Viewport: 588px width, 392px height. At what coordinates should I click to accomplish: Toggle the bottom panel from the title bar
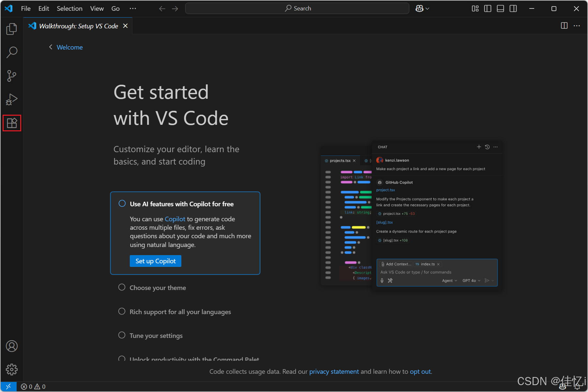point(500,8)
